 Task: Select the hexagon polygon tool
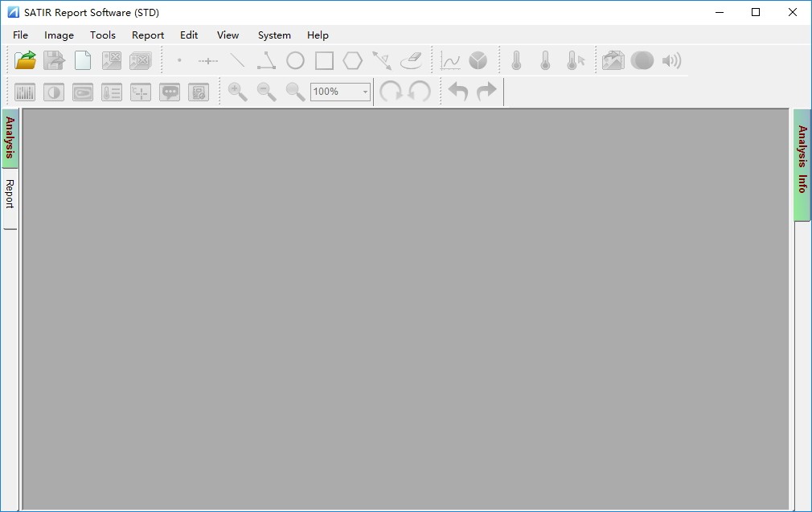(352, 60)
